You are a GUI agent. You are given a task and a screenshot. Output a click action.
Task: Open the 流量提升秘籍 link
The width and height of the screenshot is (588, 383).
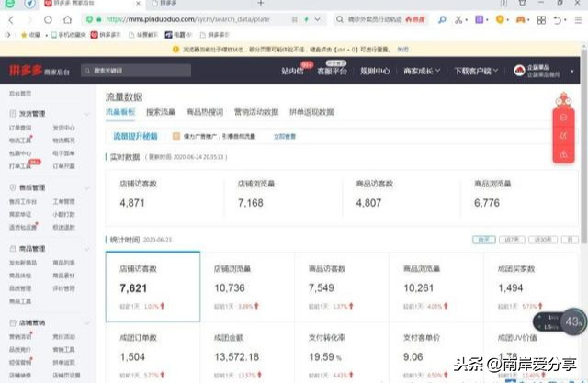click(x=135, y=136)
